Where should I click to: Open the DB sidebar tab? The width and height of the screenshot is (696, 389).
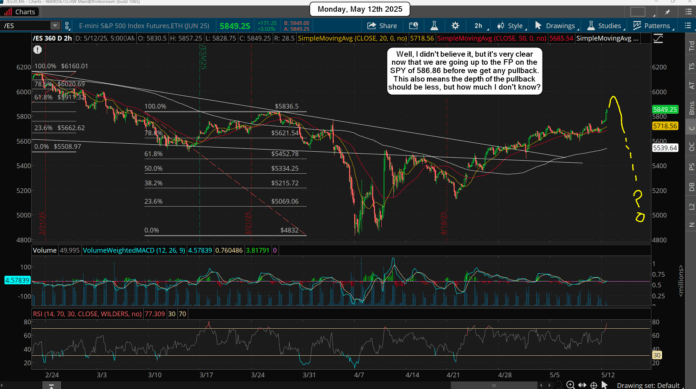691,187
